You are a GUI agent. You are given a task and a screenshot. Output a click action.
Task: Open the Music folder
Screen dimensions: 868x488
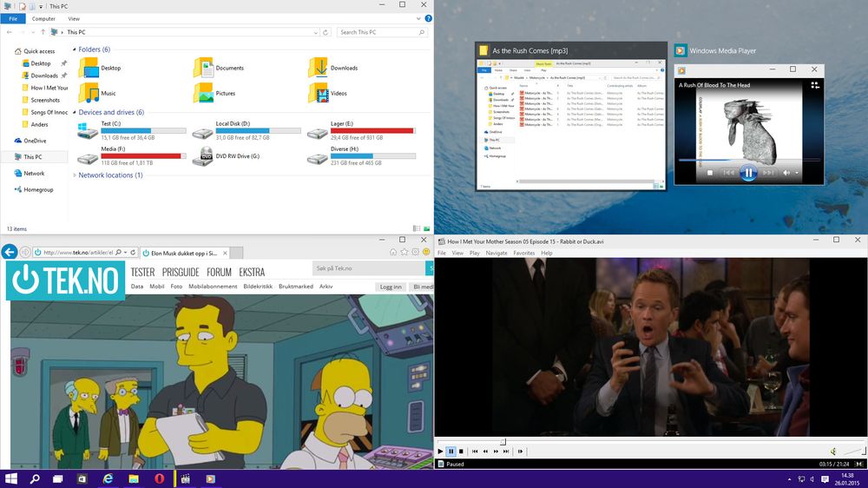click(98, 93)
